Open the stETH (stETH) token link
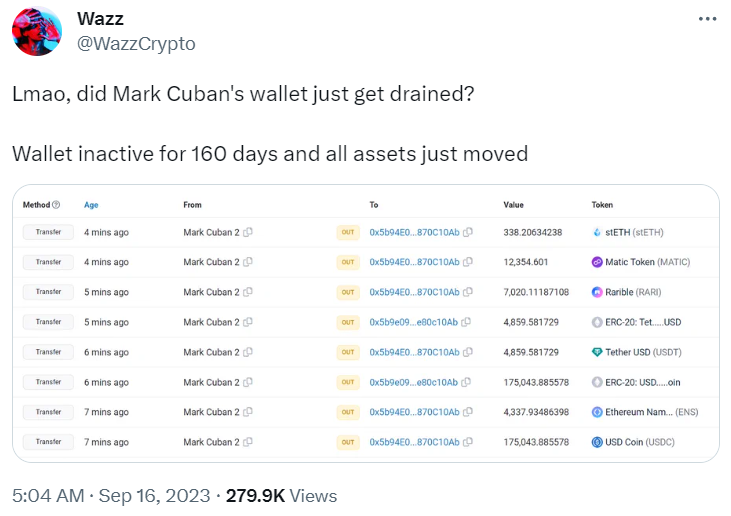Viewport: 731px width, 516px height. coord(634,232)
